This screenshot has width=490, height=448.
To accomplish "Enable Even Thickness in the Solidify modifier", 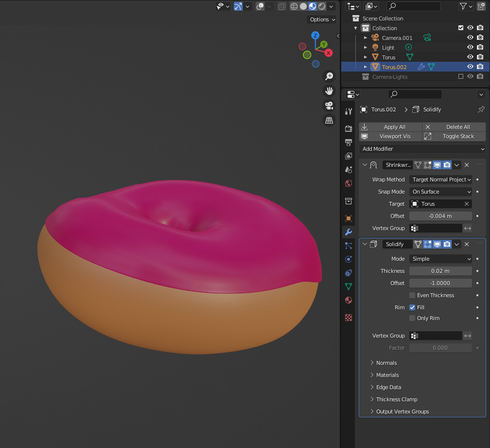I will click(413, 295).
